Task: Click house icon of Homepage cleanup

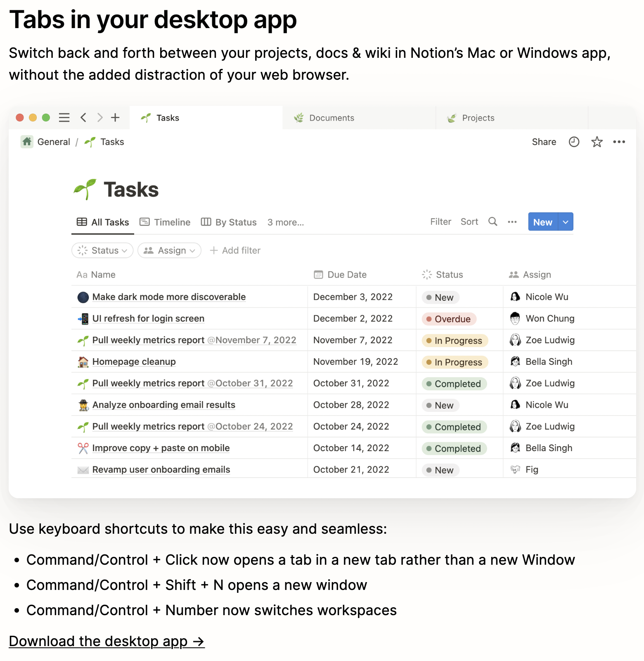Action: click(x=83, y=362)
